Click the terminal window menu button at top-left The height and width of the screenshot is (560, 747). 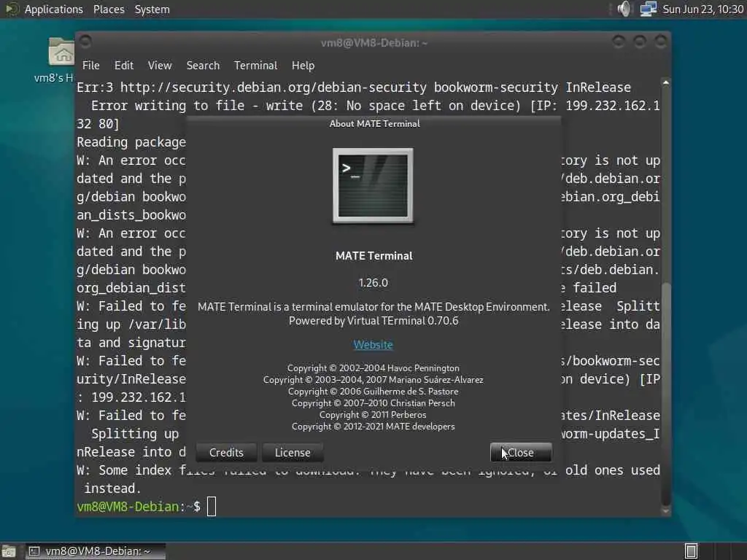click(86, 43)
